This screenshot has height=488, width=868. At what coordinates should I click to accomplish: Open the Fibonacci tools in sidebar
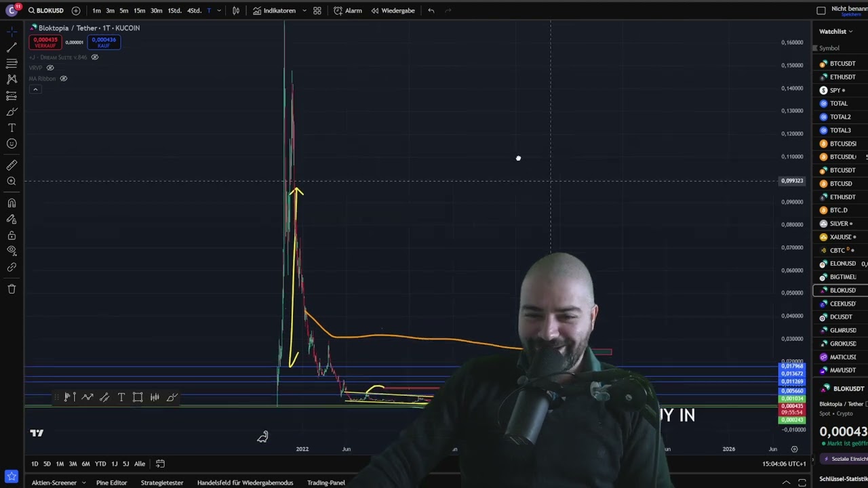point(12,63)
